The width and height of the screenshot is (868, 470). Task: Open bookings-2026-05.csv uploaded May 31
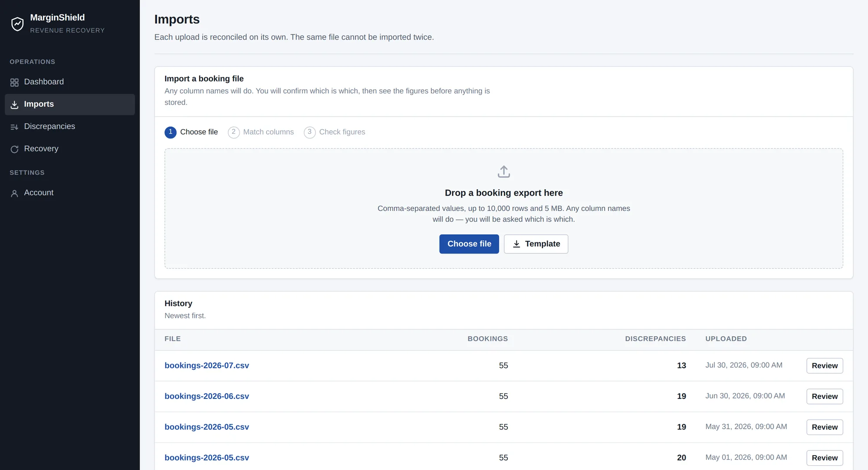[207, 427]
